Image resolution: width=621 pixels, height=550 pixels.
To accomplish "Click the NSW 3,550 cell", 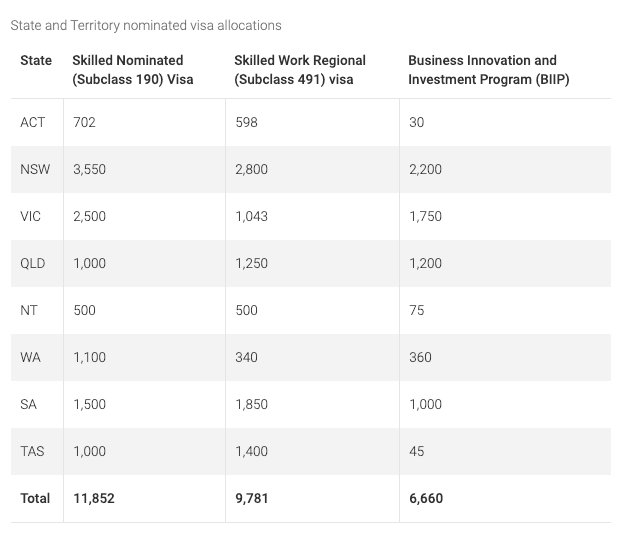I will 89,169.
